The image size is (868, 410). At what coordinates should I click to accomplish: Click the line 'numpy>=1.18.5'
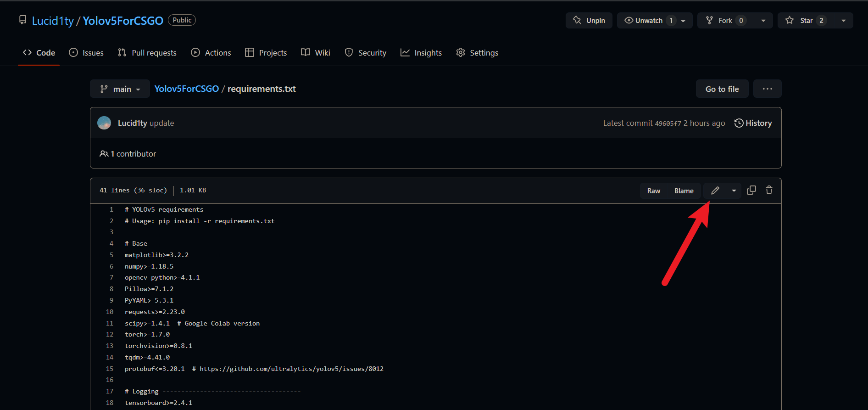pyautogui.click(x=149, y=266)
